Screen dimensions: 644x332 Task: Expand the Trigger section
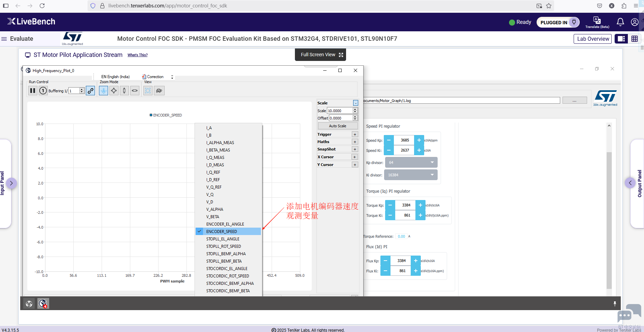tap(355, 134)
